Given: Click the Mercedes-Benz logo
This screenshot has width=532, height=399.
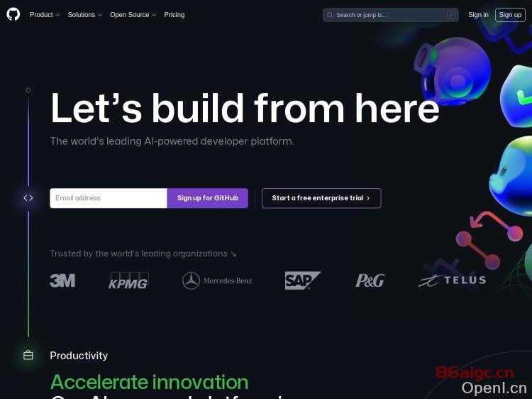Looking at the screenshot, I should [217, 281].
